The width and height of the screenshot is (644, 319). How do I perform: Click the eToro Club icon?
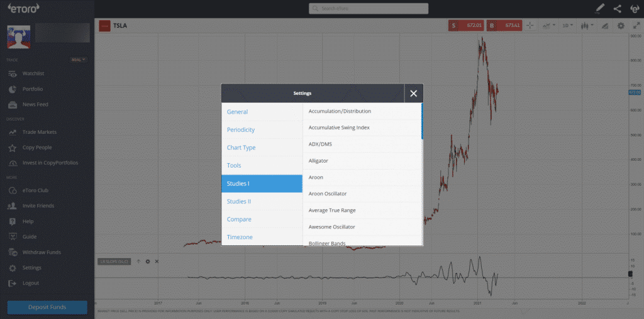(13, 191)
